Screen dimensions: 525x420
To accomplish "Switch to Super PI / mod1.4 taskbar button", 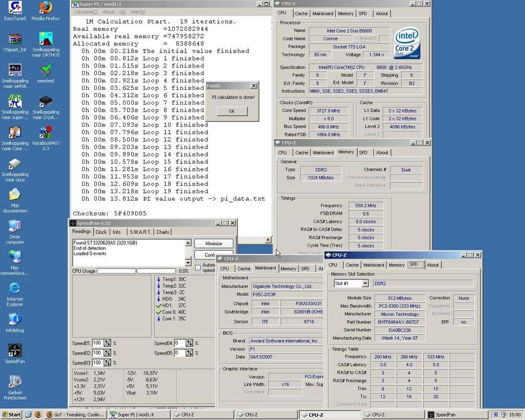I will pos(138,414).
